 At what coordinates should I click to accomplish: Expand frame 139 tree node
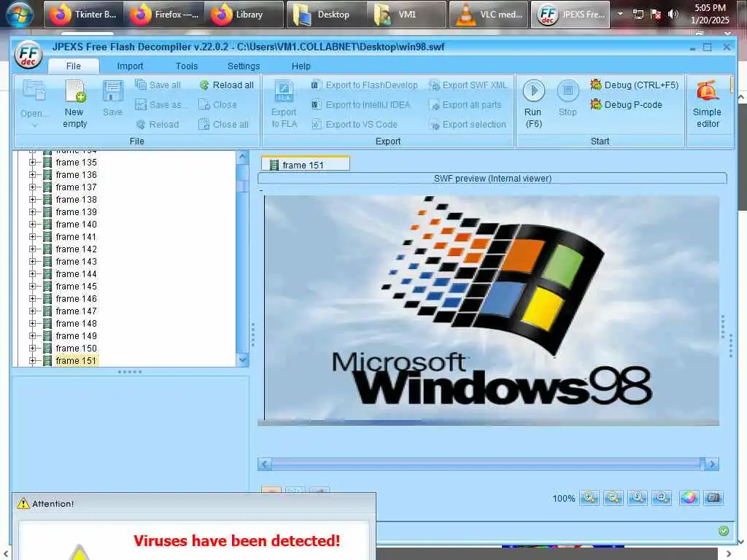click(32, 212)
